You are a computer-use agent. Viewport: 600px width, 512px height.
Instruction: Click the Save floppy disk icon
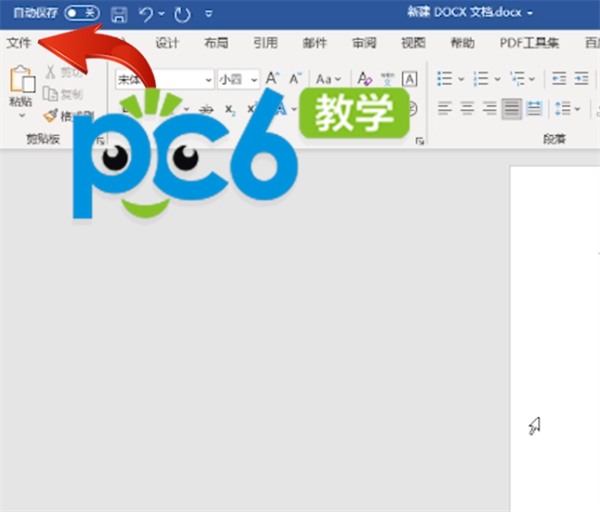coord(119,15)
